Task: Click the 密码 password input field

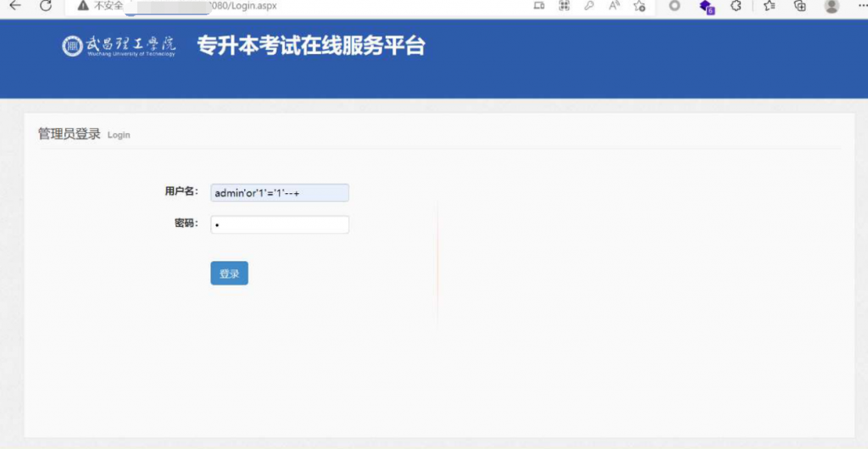Action: [x=280, y=224]
